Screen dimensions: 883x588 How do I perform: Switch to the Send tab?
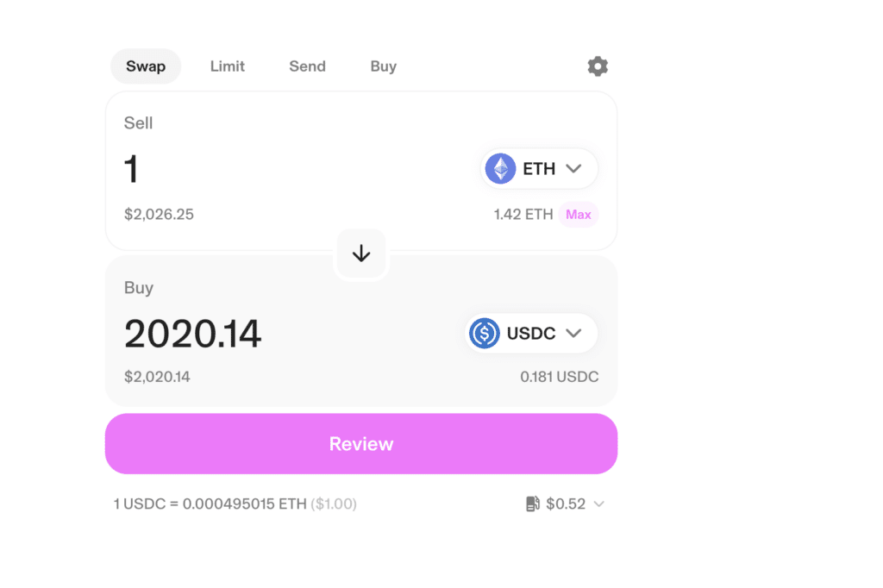click(308, 66)
